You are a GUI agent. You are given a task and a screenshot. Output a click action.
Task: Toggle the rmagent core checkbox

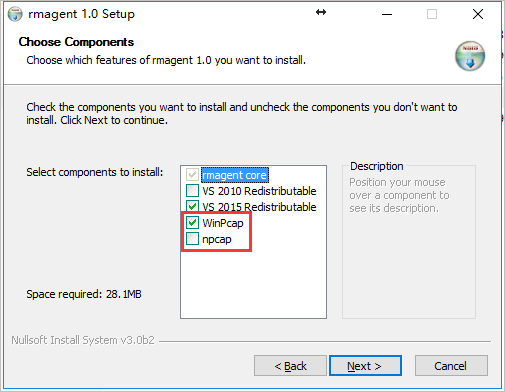coord(192,175)
